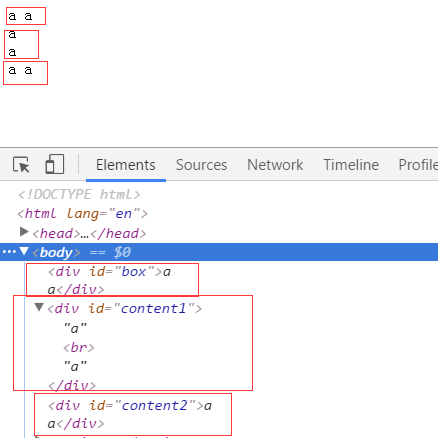Click the second "a" text node after br

[x=75, y=367]
